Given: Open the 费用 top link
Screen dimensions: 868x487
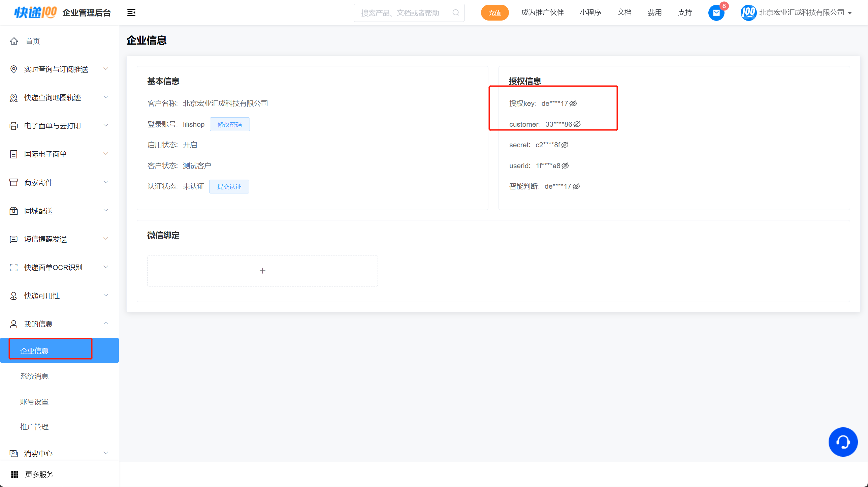Looking at the screenshot, I should click(x=654, y=12).
